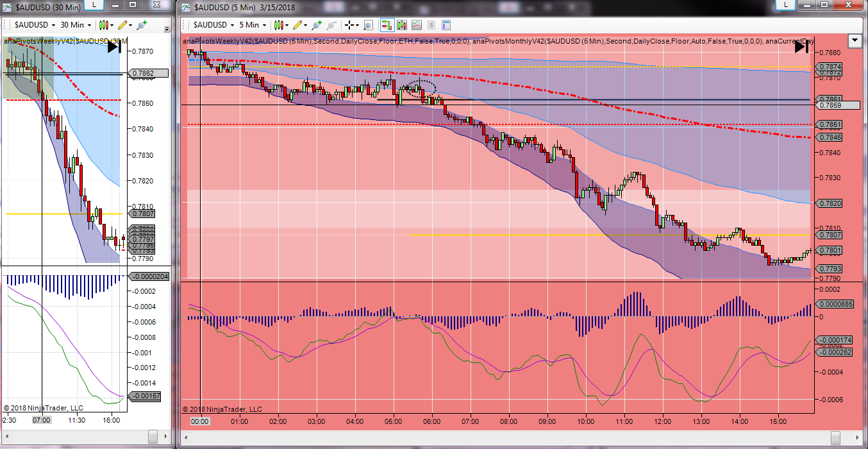The height and width of the screenshot is (449, 868).
Task: Open the properties sheet icon in 5 Min toolbar
Action: [x=446, y=25]
